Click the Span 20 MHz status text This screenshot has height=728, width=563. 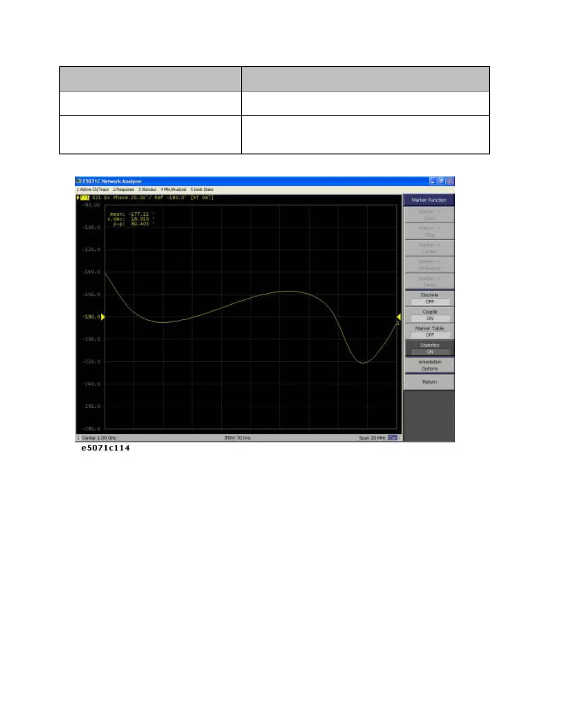372,438
